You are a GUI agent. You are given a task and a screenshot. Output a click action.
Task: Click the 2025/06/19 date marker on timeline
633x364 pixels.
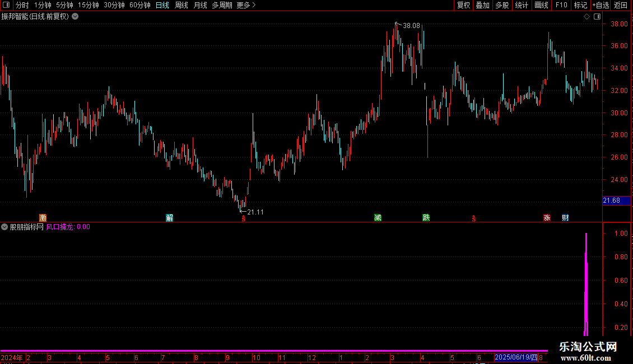[x=516, y=357]
